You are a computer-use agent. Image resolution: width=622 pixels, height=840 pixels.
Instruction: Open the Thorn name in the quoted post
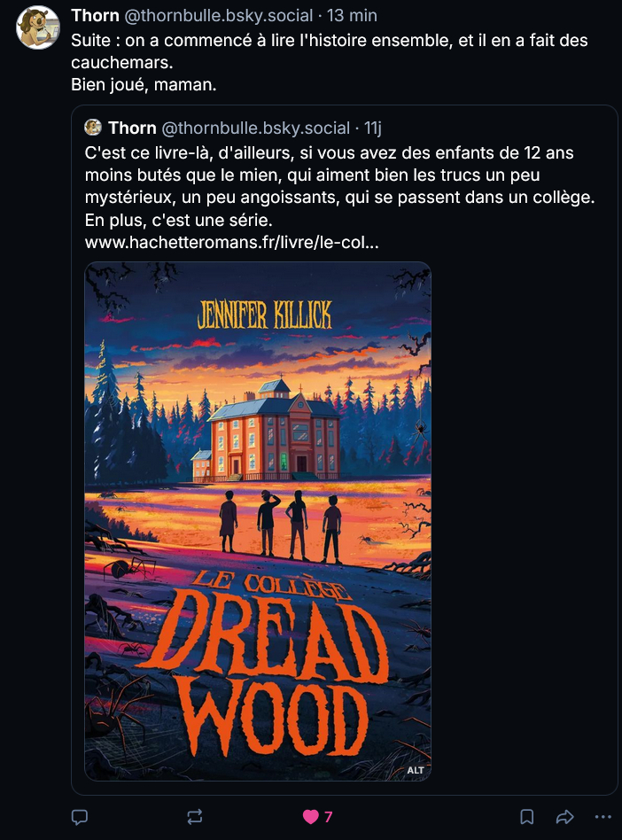coord(132,128)
